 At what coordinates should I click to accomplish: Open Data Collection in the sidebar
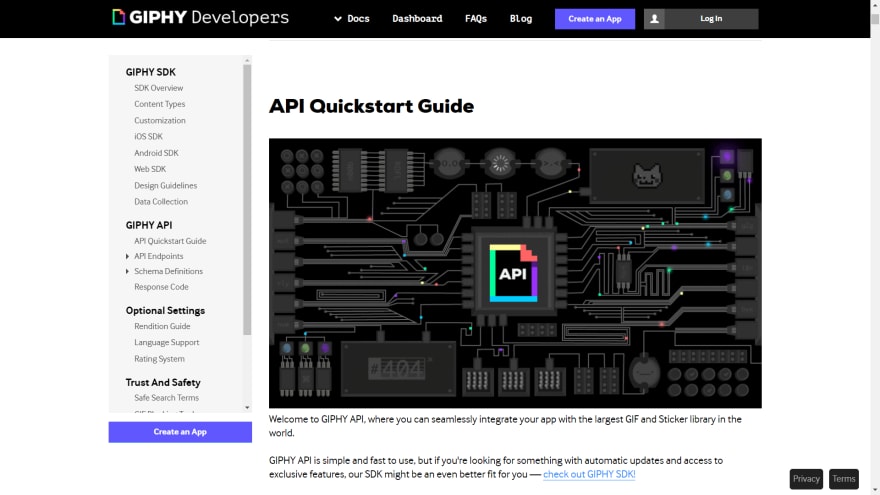click(x=161, y=202)
